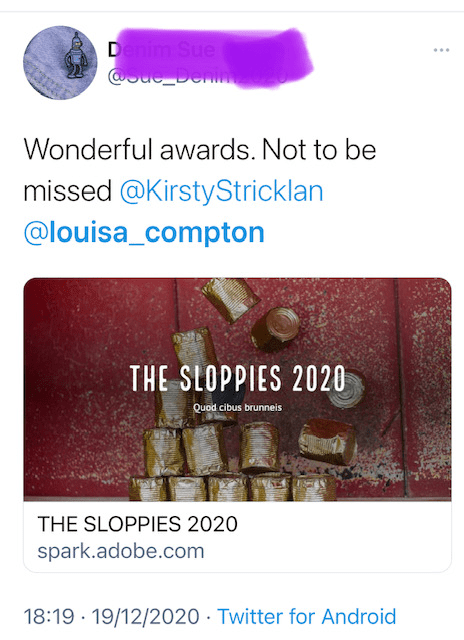Click the card title THE SLOPPIES 2020 below image
The height and width of the screenshot is (640, 464).
138,524
